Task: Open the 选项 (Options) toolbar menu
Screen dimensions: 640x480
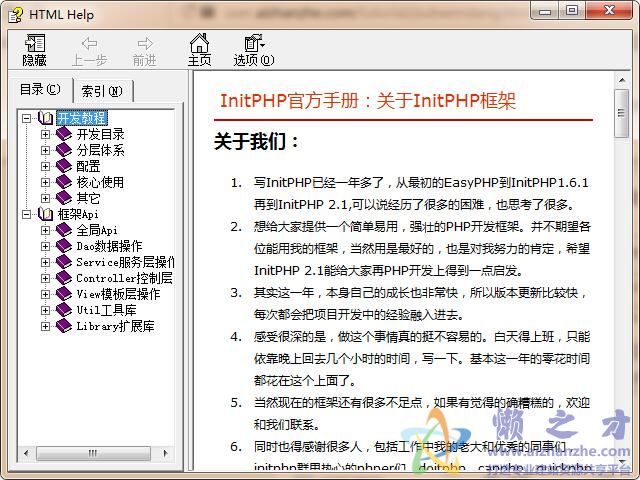Action: click(254, 50)
